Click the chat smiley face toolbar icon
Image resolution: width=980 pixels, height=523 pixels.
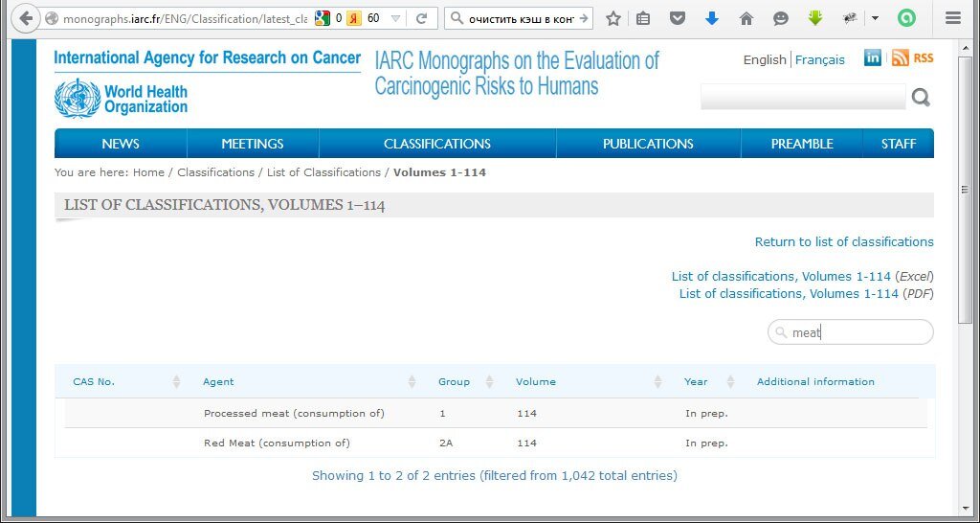coord(781,19)
